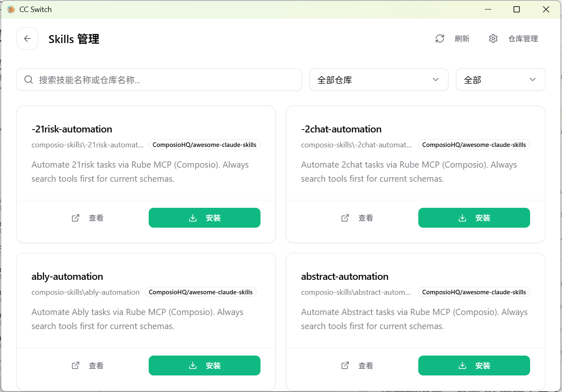Open the 全部 filter dropdown

point(500,79)
